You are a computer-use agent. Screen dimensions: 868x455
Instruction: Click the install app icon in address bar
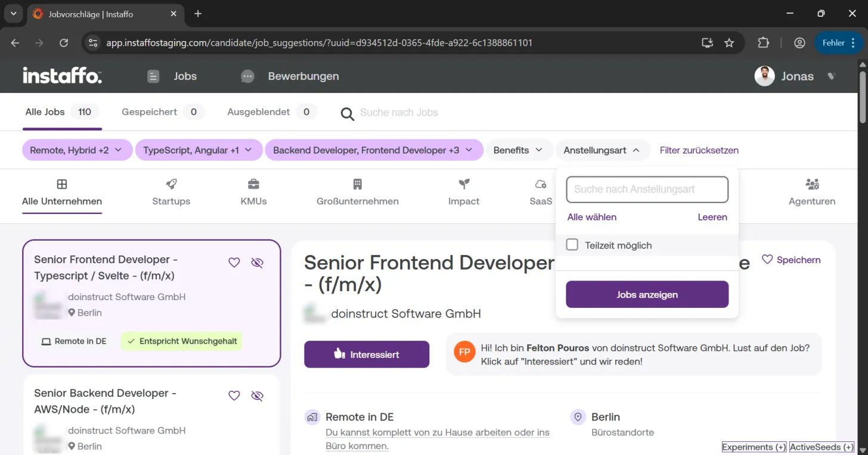(x=707, y=43)
